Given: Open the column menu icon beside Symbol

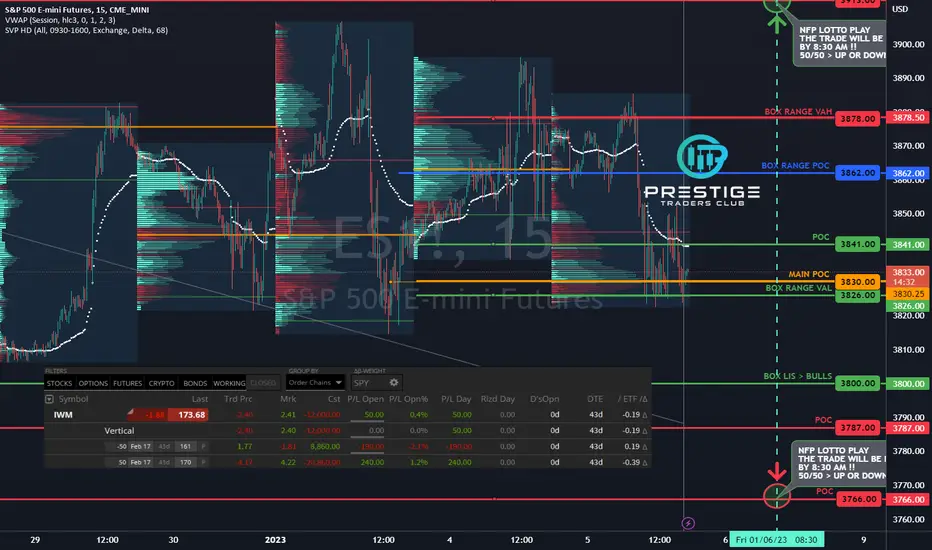Looking at the screenshot, I should click(x=49, y=399).
